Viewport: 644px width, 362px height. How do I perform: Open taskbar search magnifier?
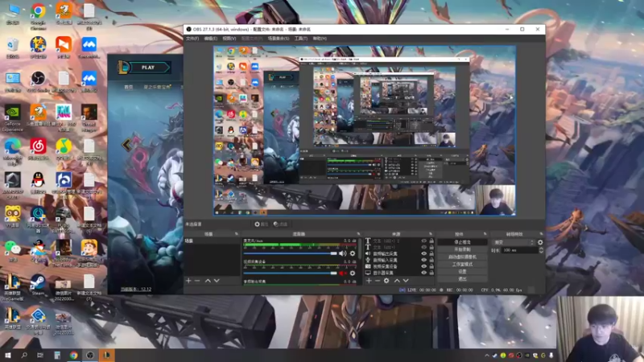point(24,356)
